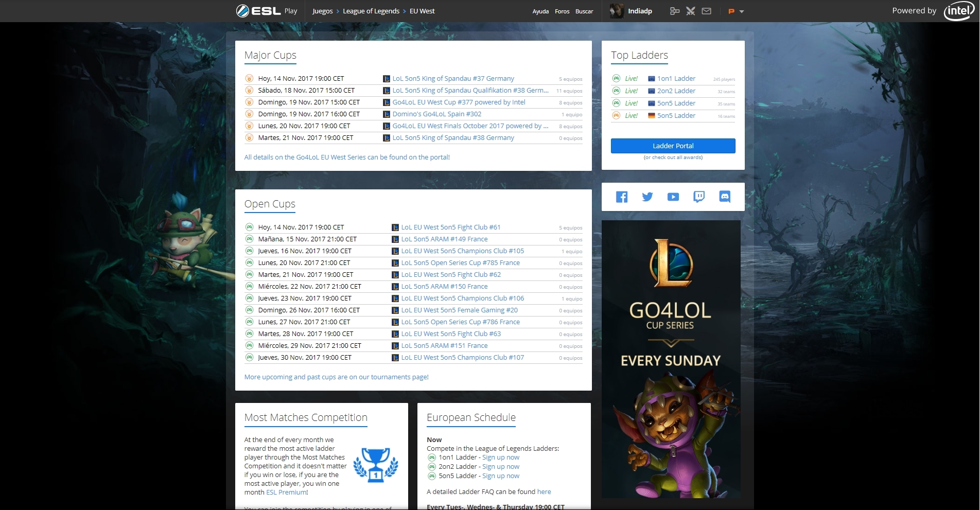Expand the account dropdown arrow in header
This screenshot has width=980, height=510.
(742, 11)
